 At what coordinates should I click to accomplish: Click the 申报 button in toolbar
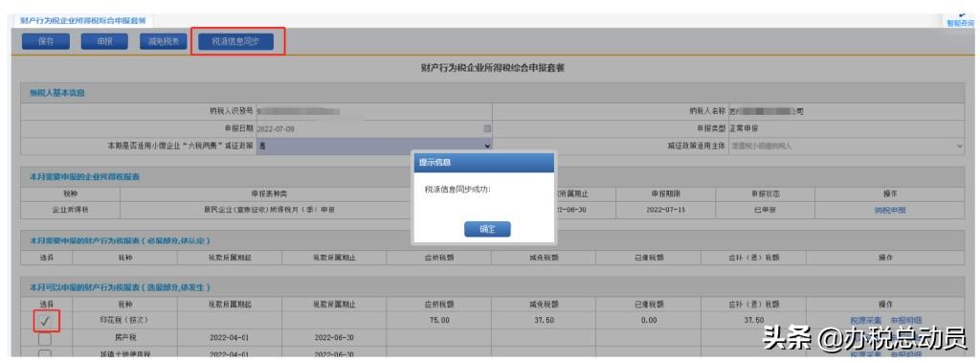(104, 42)
